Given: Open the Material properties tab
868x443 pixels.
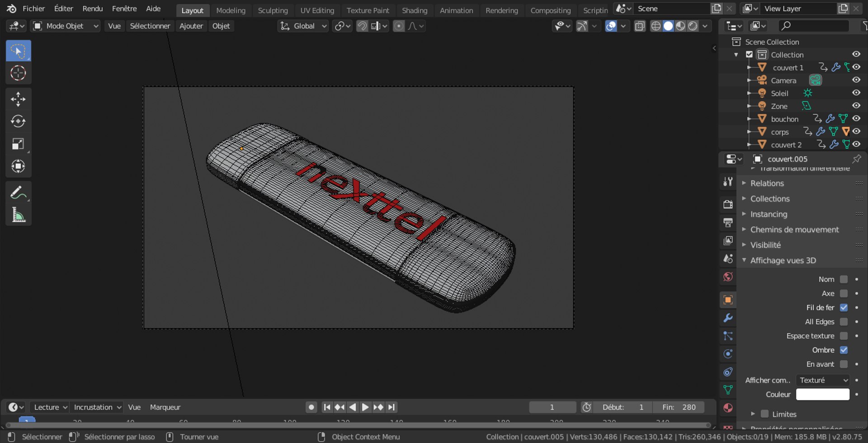Looking at the screenshot, I should pos(728,408).
